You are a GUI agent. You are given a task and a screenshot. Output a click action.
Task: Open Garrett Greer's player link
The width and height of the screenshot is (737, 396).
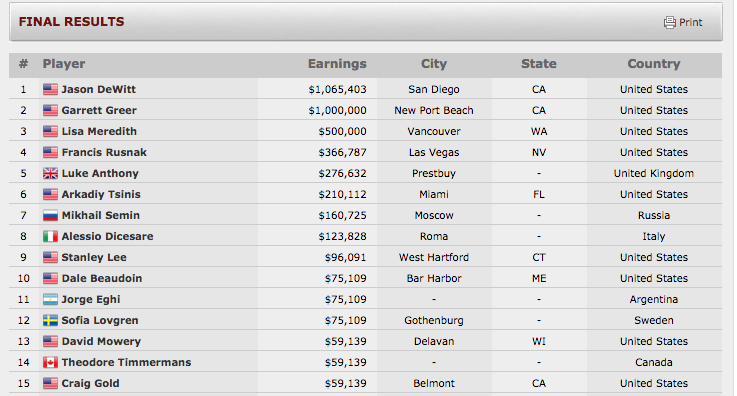coord(99,110)
